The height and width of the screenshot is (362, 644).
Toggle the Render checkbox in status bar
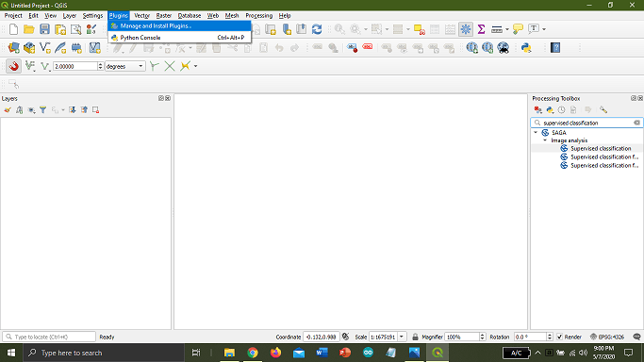559,337
